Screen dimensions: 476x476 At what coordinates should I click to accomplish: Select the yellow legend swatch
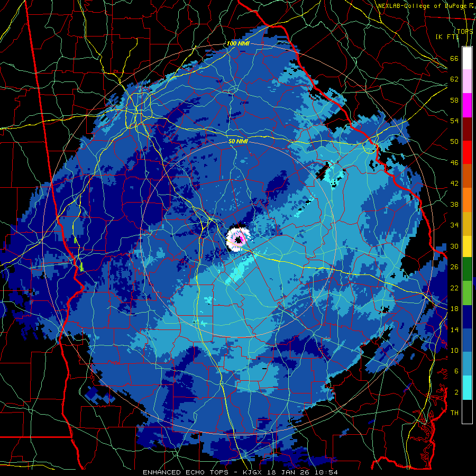pyautogui.click(x=467, y=246)
